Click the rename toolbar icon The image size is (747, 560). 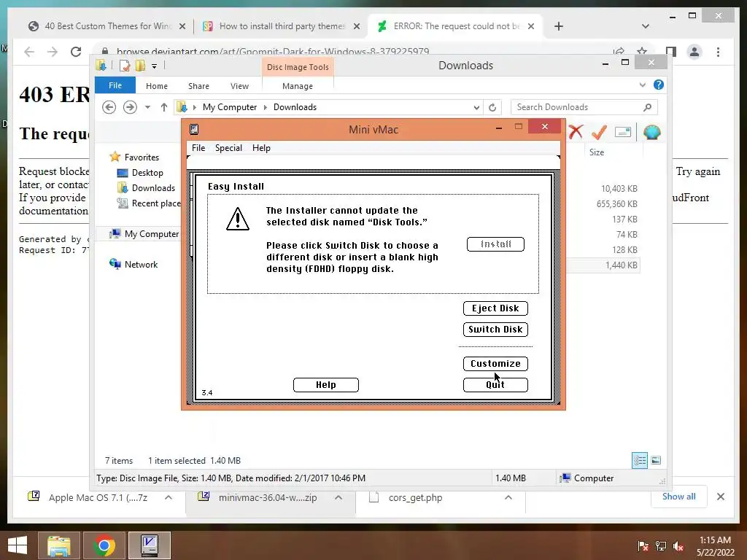coord(623,132)
